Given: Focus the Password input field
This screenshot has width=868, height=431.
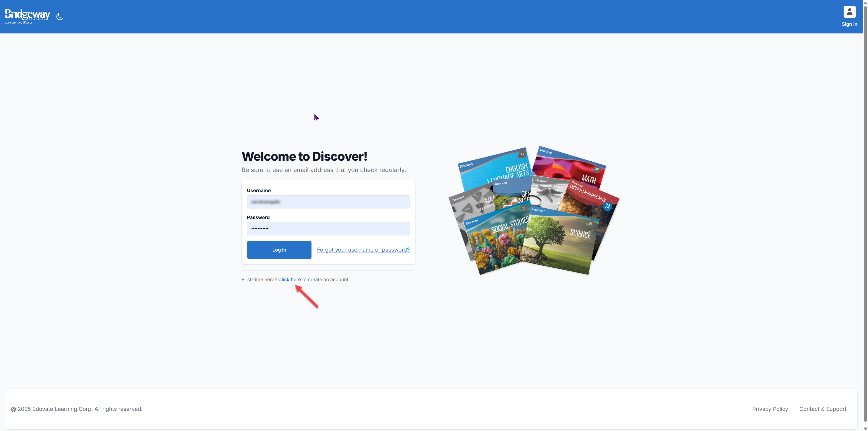Looking at the screenshot, I should [x=328, y=228].
